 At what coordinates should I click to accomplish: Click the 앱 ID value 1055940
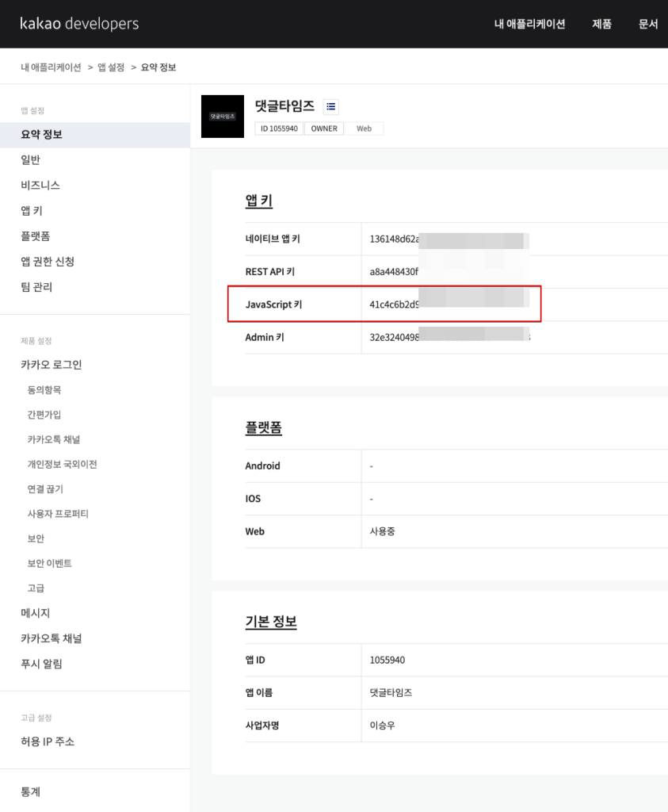[x=387, y=661]
